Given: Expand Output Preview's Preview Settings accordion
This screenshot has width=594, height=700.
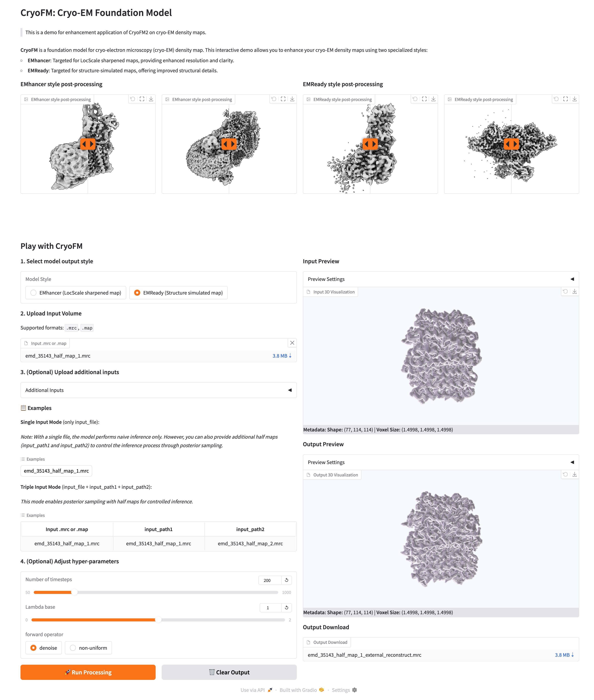Looking at the screenshot, I should (x=440, y=462).
